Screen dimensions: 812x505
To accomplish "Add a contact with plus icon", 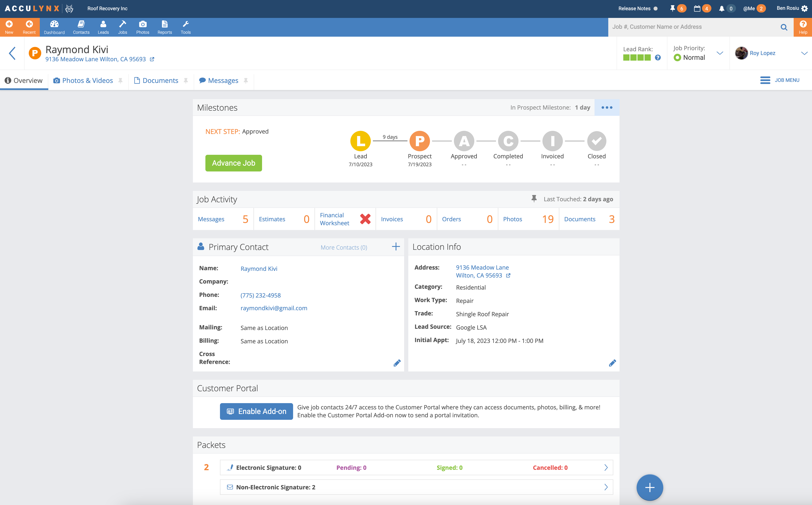I will pyautogui.click(x=396, y=247).
